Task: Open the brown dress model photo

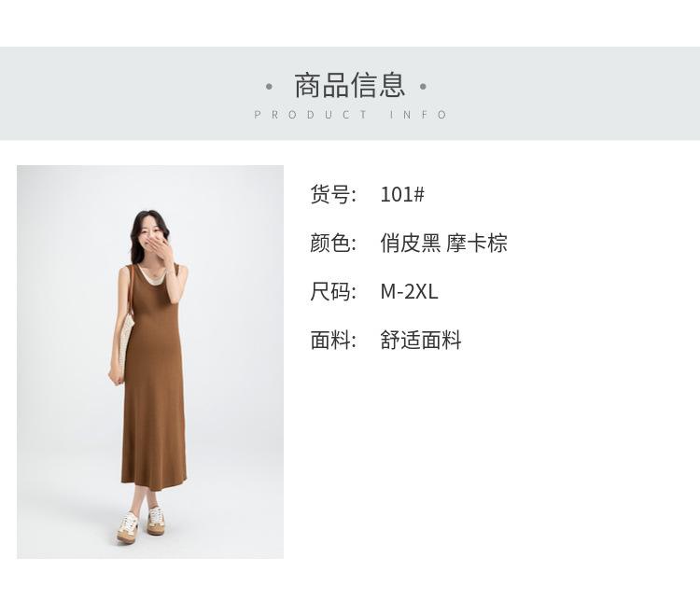Action: coord(150,362)
